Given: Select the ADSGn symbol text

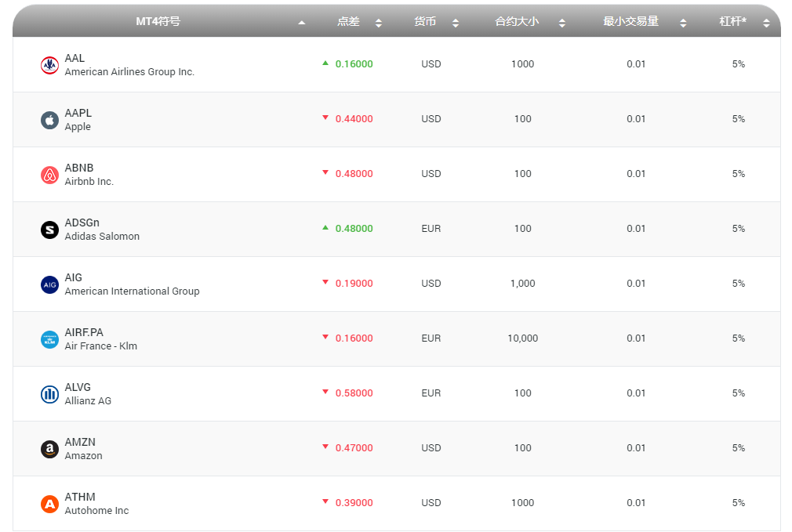Looking at the screenshot, I should click(82, 223).
